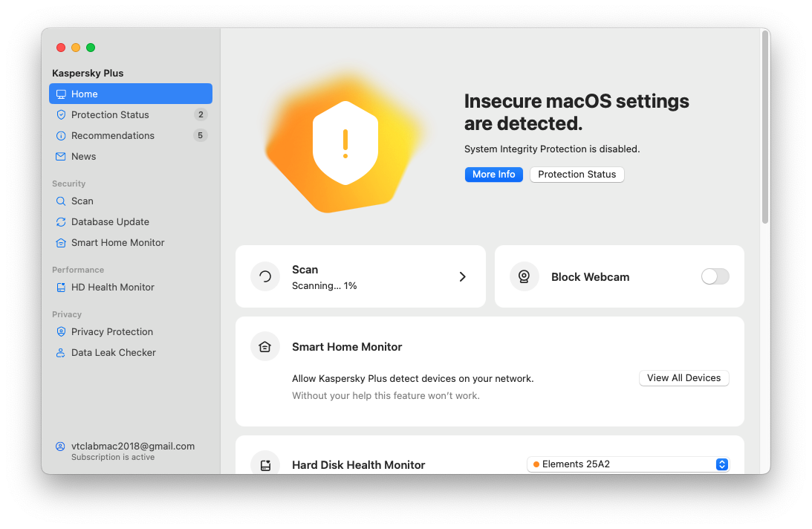Image resolution: width=812 pixels, height=529 pixels.
Task: Expand the Scan card chevron arrow
Action: pos(462,276)
